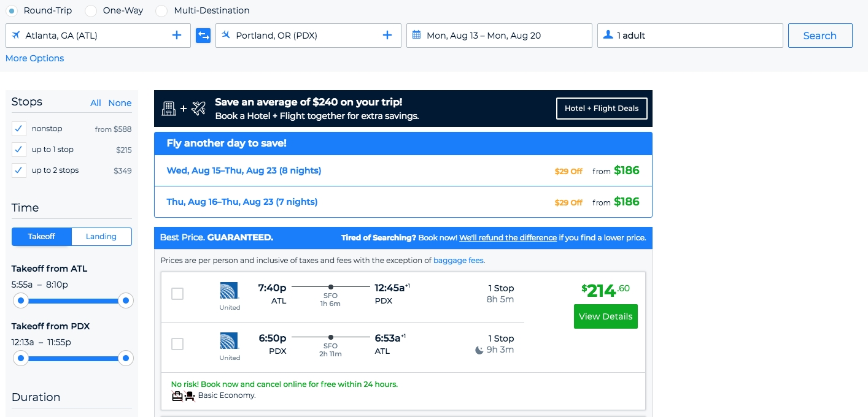The image size is (868, 417).
Task: Click the Search button
Action: (x=820, y=36)
